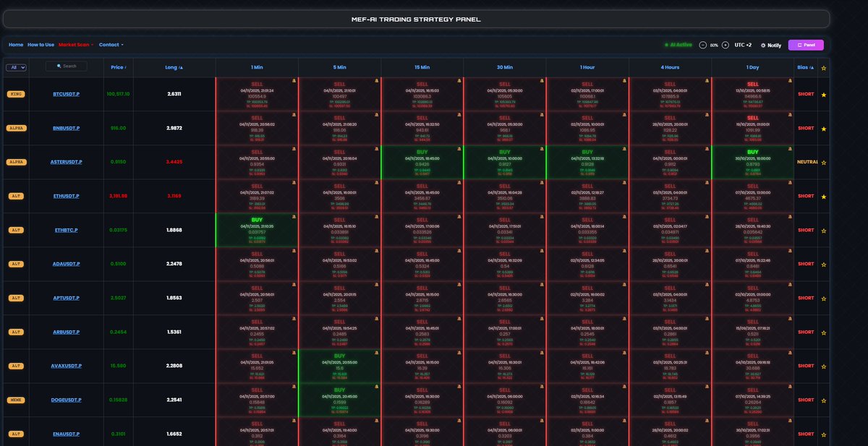Open ETHBTC.P symbol link
868x446 pixels.
coord(66,231)
